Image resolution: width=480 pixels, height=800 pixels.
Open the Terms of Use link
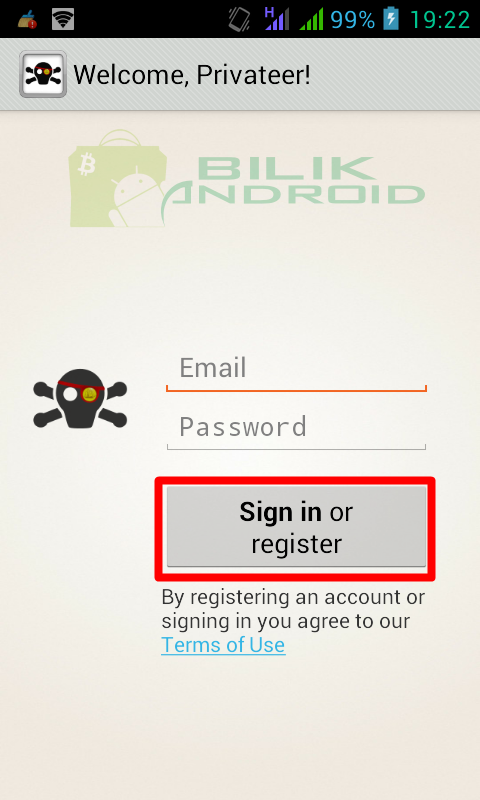[x=223, y=645]
